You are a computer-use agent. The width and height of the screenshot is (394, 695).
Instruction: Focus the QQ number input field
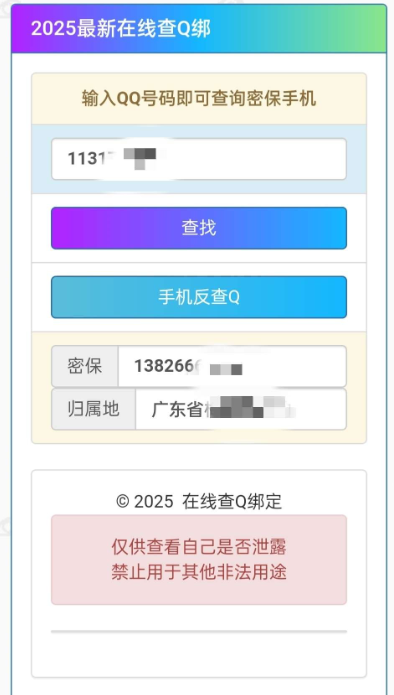coord(199,159)
